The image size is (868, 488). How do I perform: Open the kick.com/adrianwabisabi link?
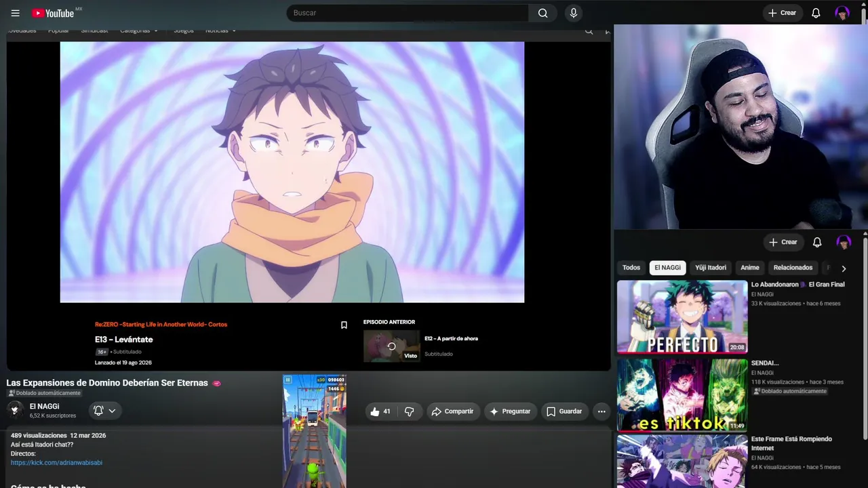(x=56, y=463)
